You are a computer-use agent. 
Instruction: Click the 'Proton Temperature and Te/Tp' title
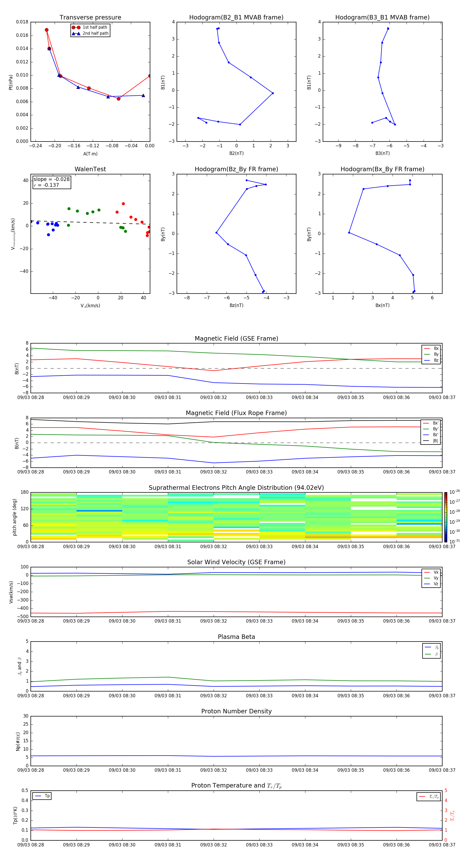tap(236, 786)
